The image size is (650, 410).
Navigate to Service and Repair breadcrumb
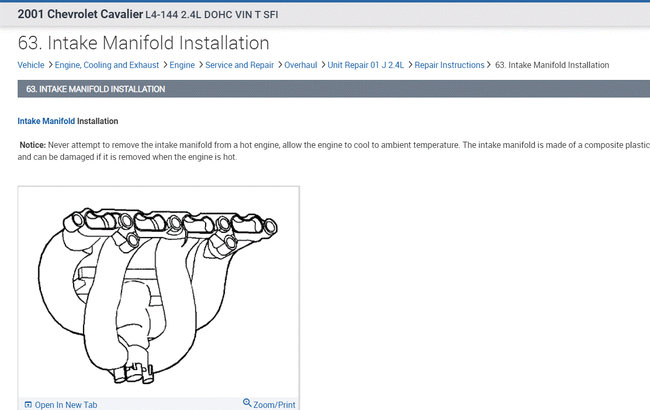click(x=240, y=65)
